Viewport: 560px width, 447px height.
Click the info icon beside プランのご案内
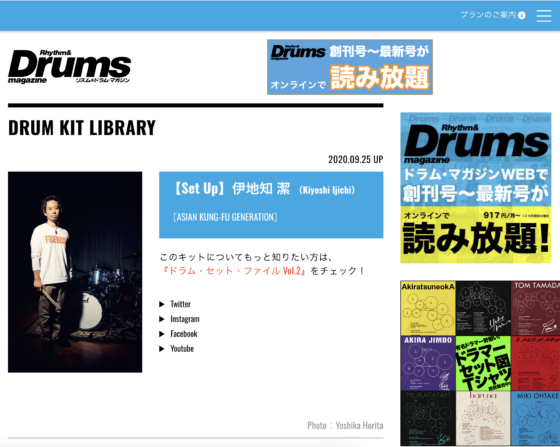(522, 15)
